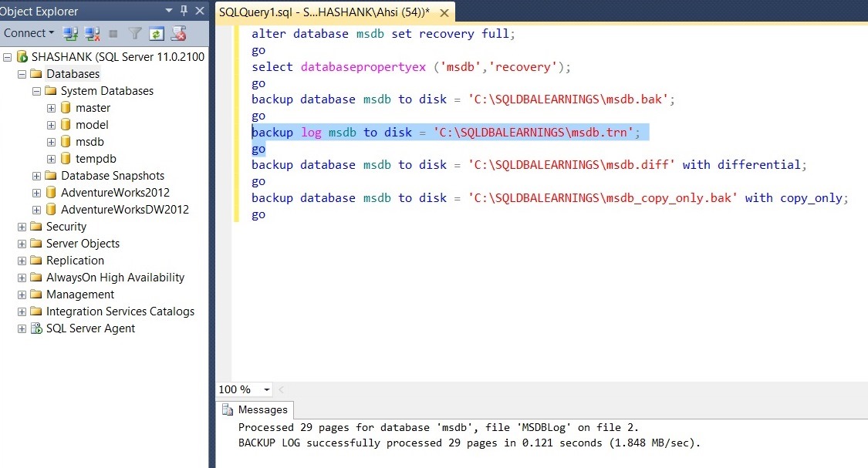
Task: Click the Connect Object Explorer icon
Action: (x=69, y=34)
